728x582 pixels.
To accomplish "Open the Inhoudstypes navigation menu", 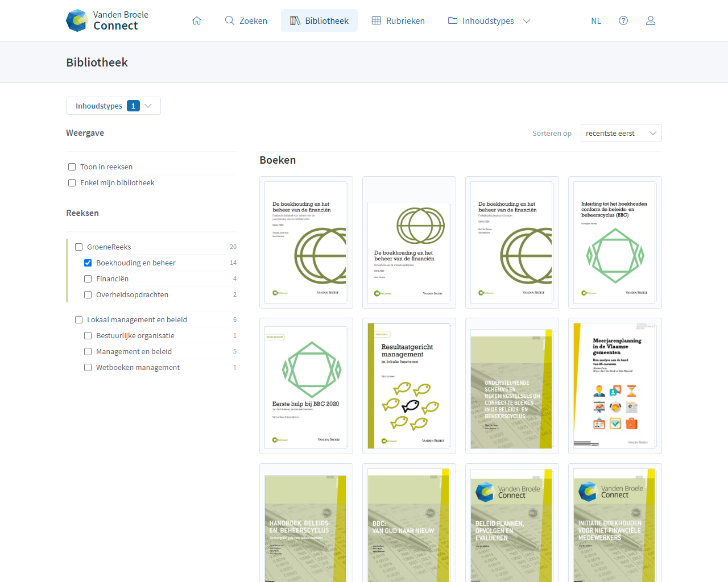I will pyautogui.click(x=489, y=20).
